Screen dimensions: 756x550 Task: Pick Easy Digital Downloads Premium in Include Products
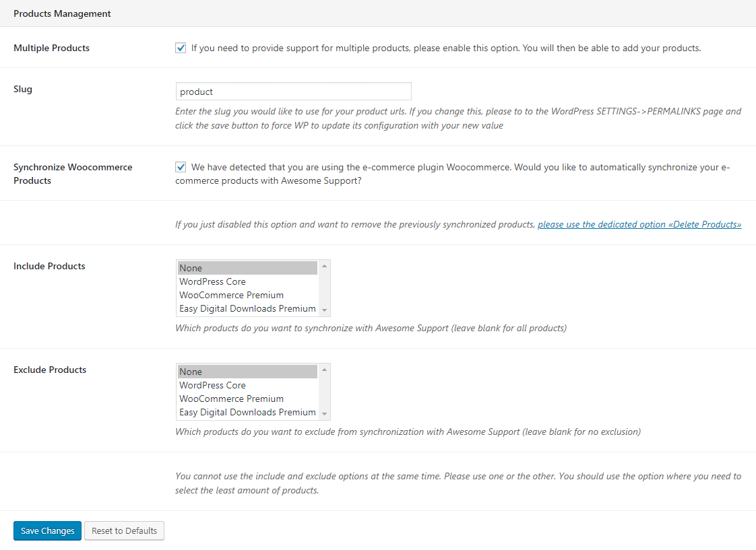click(x=247, y=308)
